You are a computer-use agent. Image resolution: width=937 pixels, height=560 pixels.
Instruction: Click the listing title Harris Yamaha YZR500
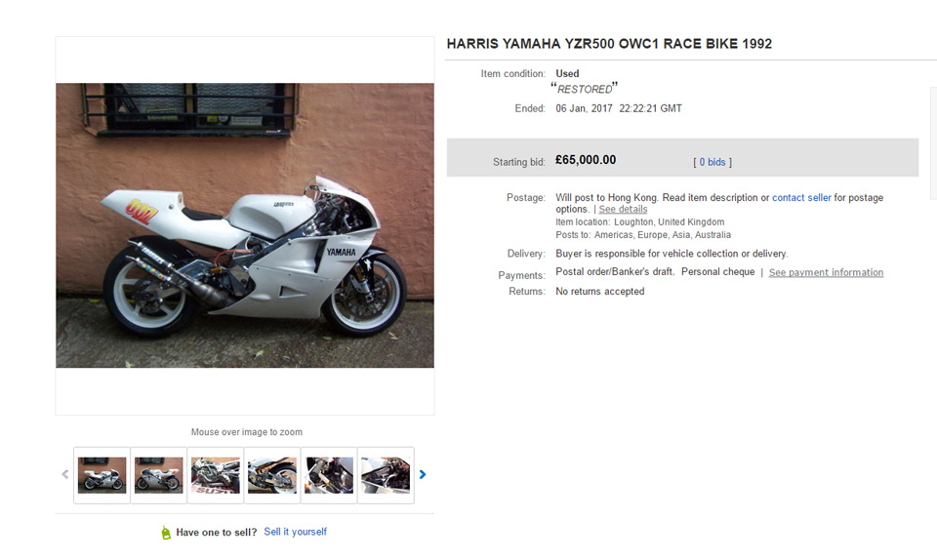(x=609, y=44)
